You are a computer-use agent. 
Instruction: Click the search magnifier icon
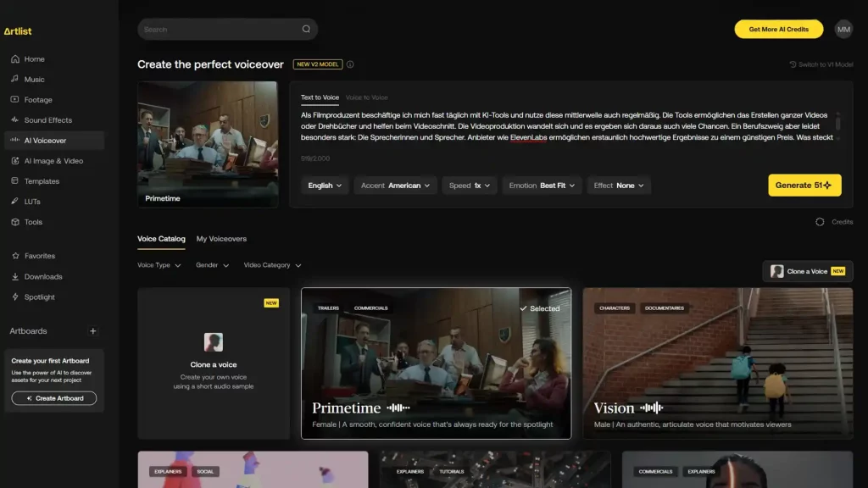306,30
